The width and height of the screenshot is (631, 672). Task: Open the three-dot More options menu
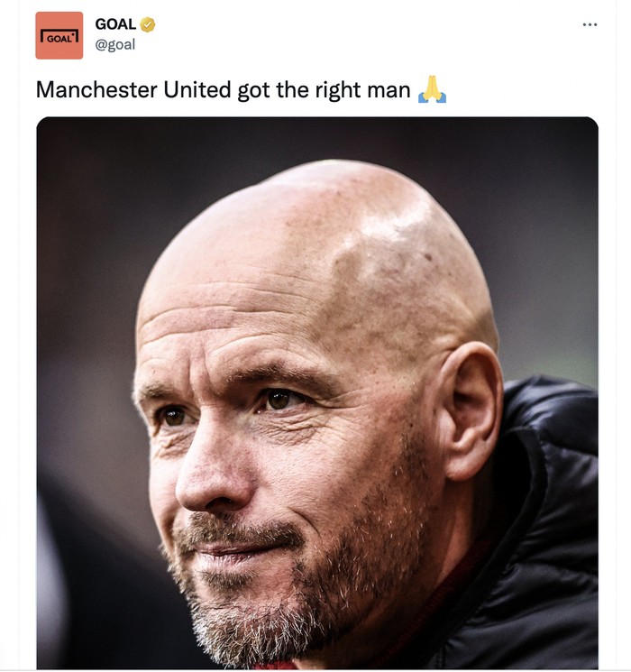(x=590, y=24)
